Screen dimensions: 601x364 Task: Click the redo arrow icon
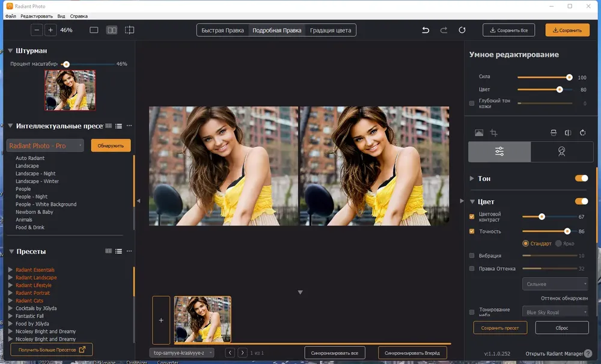444,30
